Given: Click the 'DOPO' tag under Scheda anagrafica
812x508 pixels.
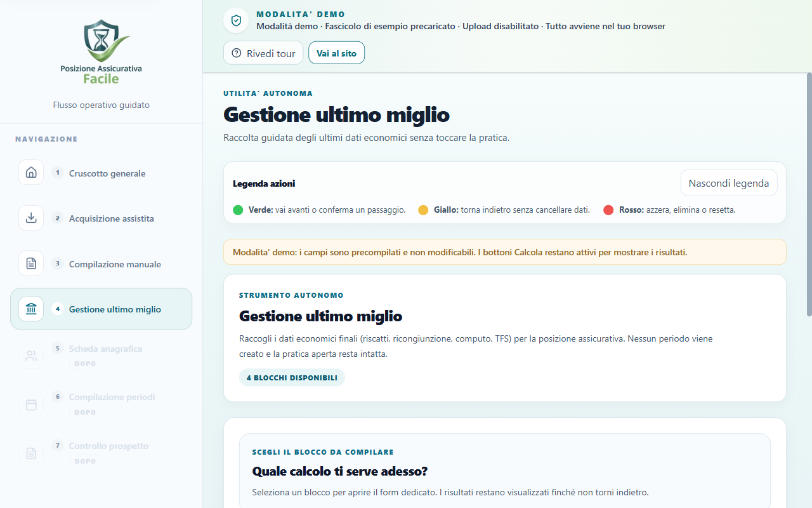Looking at the screenshot, I should (x=85, y=364).
